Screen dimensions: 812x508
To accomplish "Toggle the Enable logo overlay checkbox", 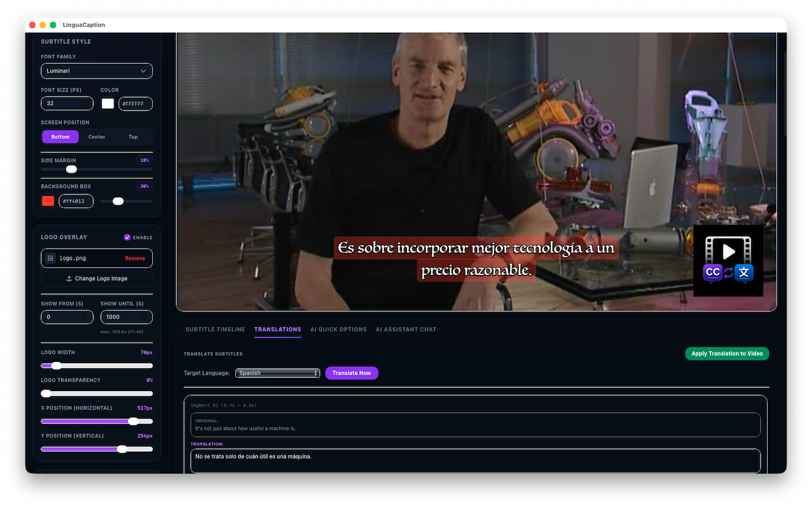I will (x=127, y=237).
